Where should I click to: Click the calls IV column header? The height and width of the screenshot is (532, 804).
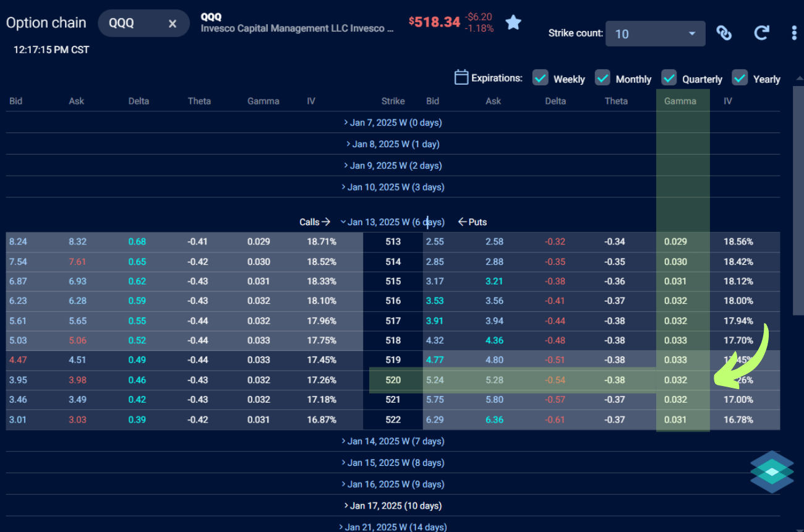[311, 101]
